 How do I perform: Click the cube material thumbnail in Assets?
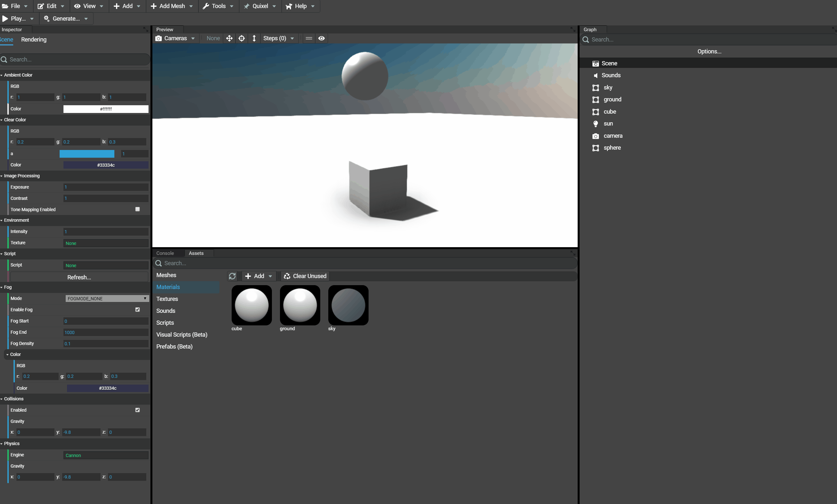252,304
